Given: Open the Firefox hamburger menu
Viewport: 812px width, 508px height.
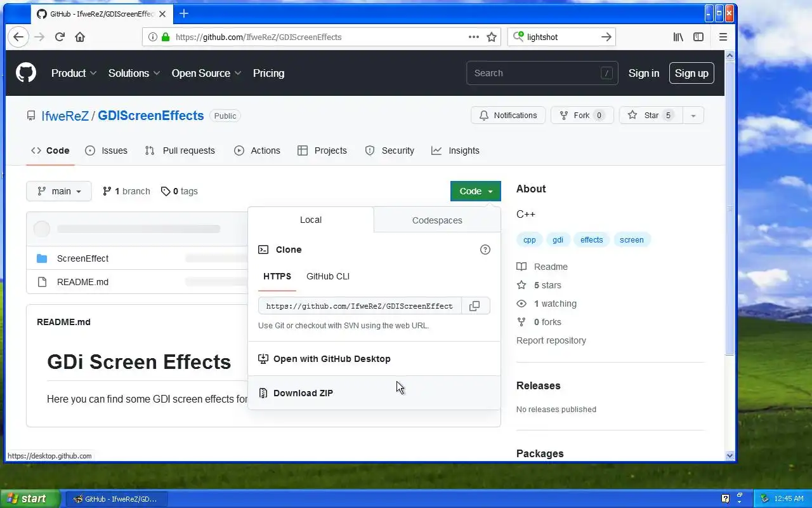Looking at the screenshot, I should pyautogui.click(x=723, y=37).
